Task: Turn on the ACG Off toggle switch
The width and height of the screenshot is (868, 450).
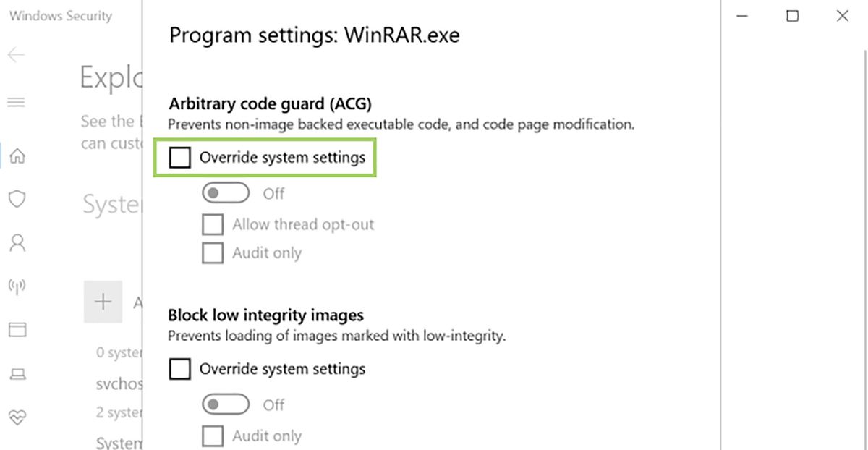Action: (x=225, y=192)
